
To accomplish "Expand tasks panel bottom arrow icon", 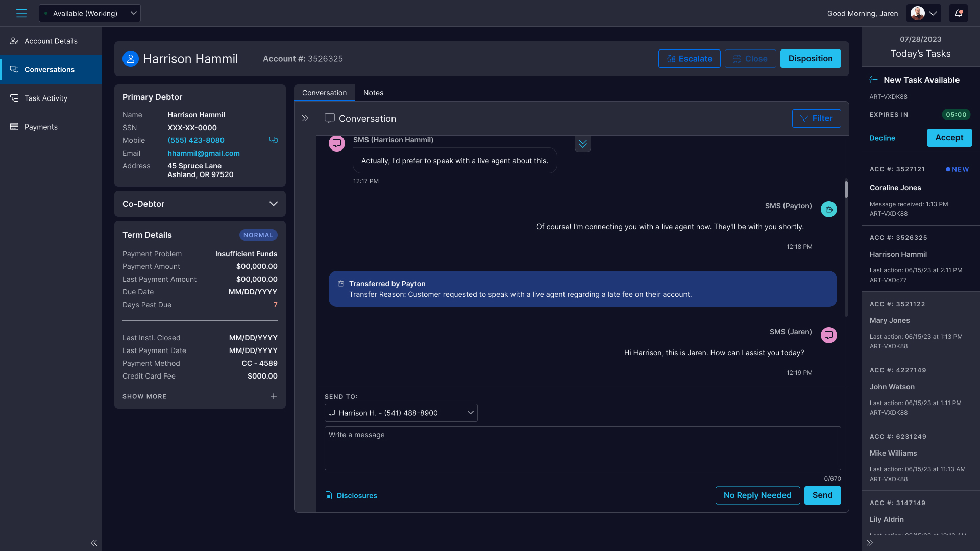I will (870, 543).
